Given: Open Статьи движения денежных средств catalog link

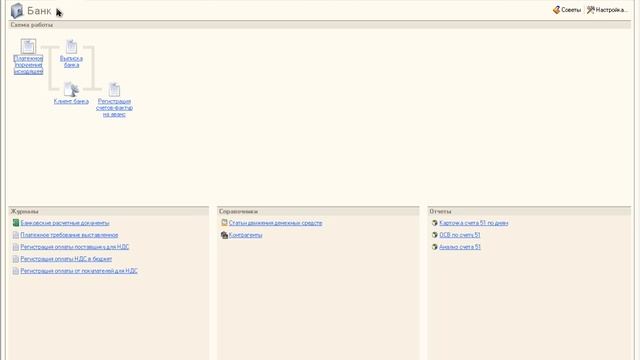Looking at the screenshot, I should (276, 223).
